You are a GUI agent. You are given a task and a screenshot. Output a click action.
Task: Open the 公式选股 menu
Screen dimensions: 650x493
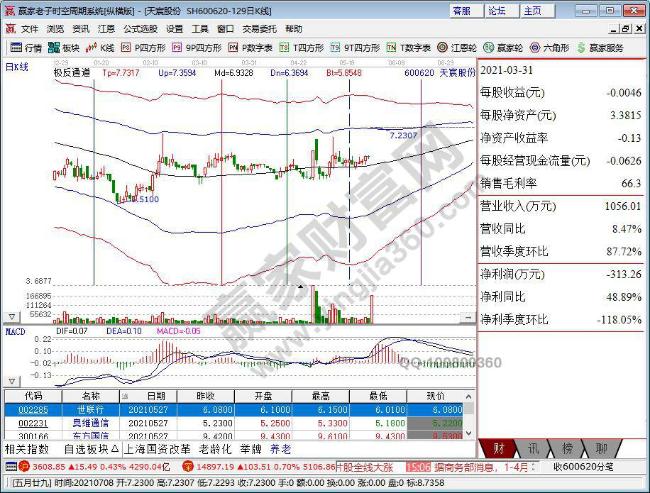point(140,29)
